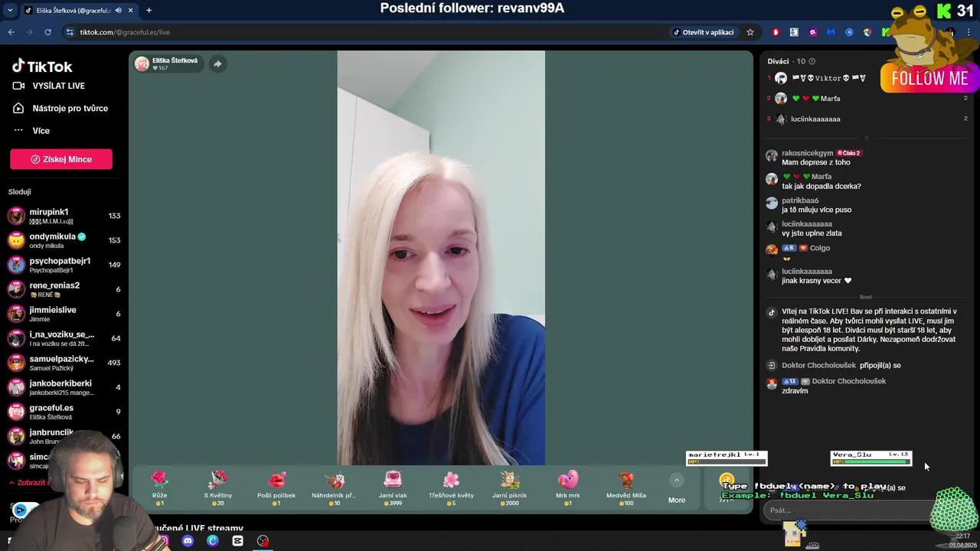The height and width of the screenshot is (551, 980).
Task: Click the info icon beside Diváci
Action: [x=812, y=61]
